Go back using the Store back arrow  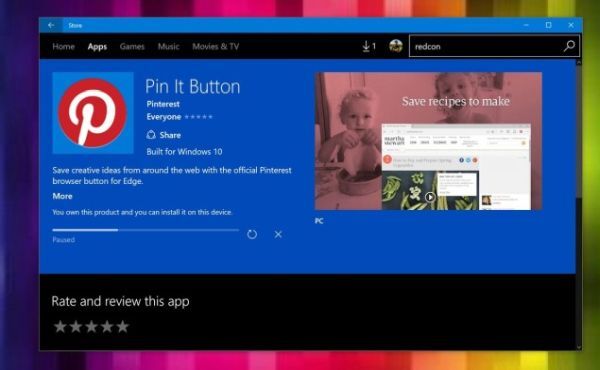51,25
